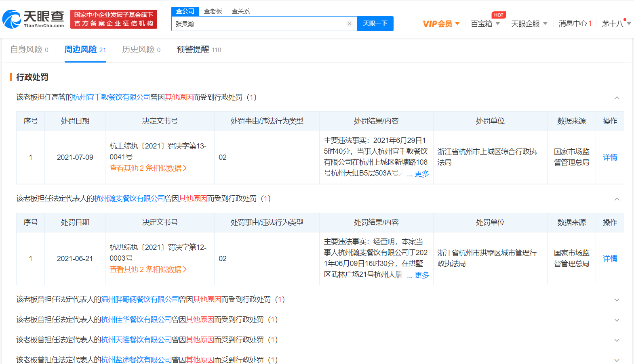Open the 茅十八 user account menu
This screenshot has width=634, height=364.
click(x=616, y=24)
